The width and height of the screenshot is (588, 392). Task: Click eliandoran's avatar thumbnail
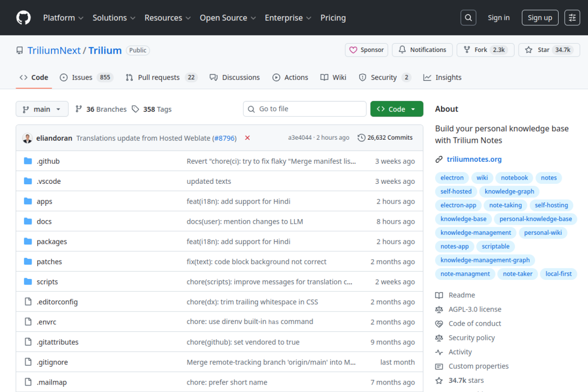[x=28, y=138]
